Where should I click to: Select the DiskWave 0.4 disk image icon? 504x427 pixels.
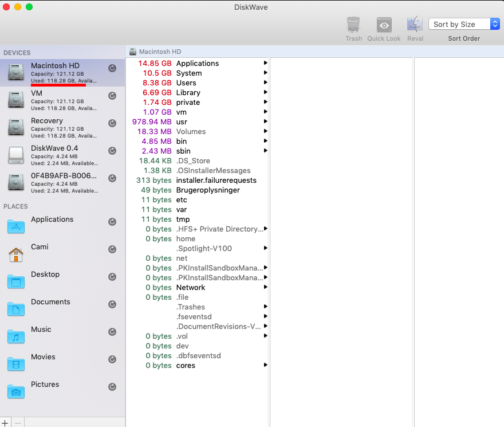coord(16,155)
